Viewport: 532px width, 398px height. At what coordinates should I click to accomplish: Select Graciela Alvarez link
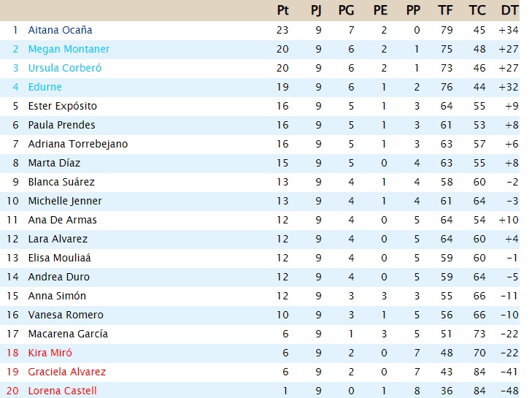pyautogui.click(x=66, y=372)
